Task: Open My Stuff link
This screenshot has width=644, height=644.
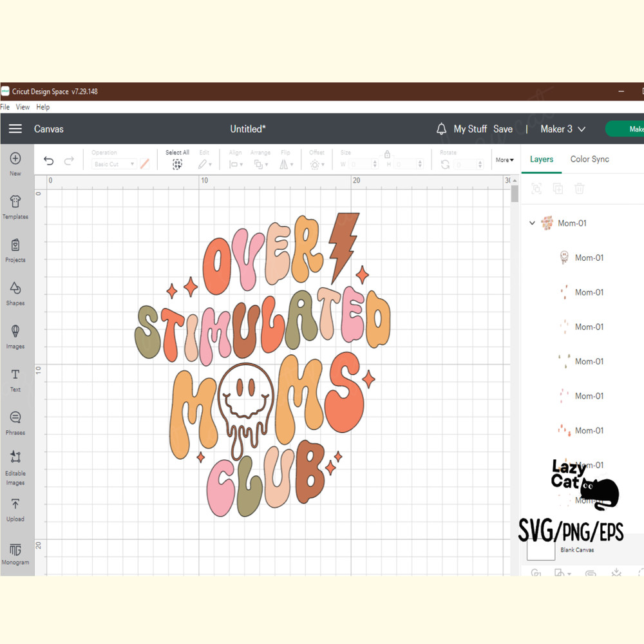Action: pos(470,129)
